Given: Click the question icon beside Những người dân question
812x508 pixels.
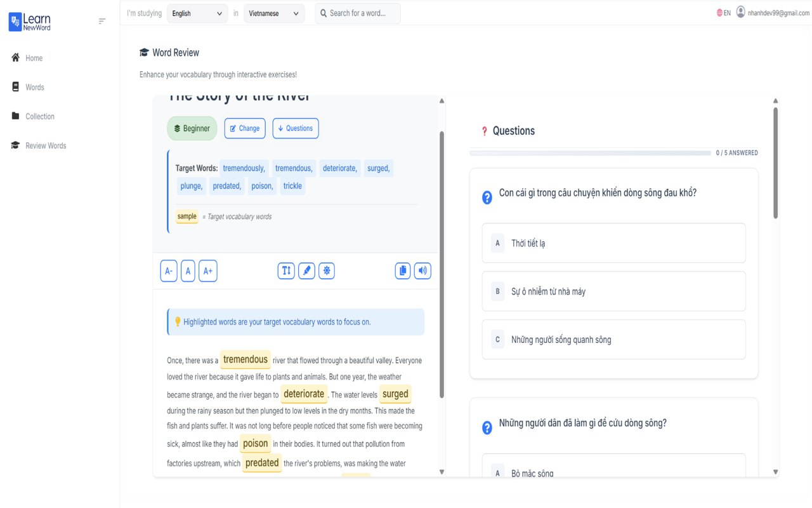Looking at the screenshot, I should (487, 428).
